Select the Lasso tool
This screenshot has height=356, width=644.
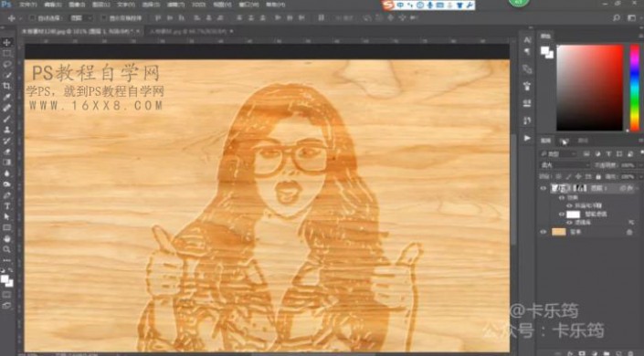(7, 65)
